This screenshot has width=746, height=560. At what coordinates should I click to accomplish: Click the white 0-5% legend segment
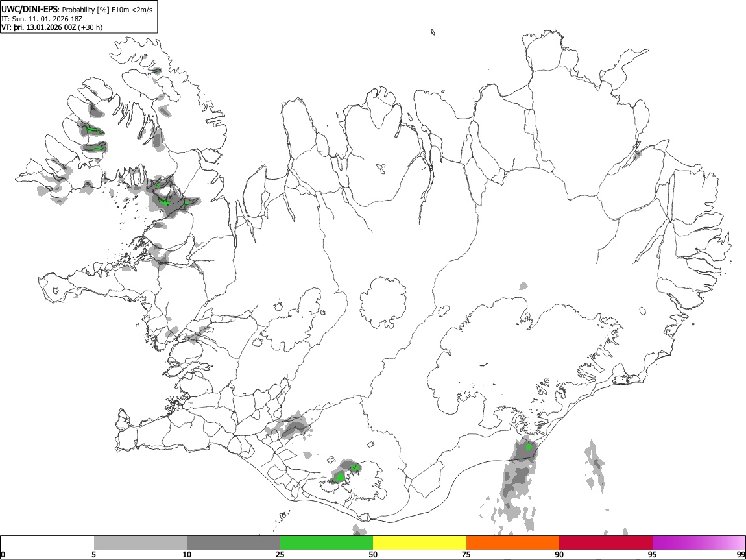(47, 542)
